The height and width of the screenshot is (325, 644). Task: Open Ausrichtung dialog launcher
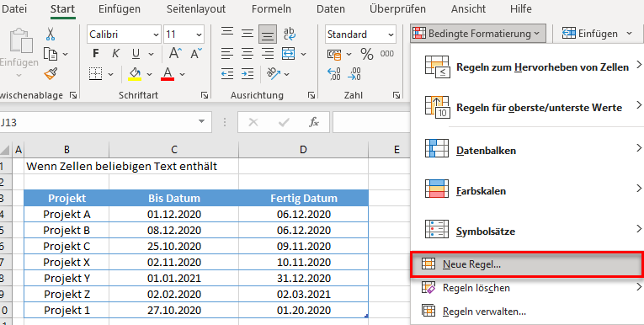coord(311,95)
